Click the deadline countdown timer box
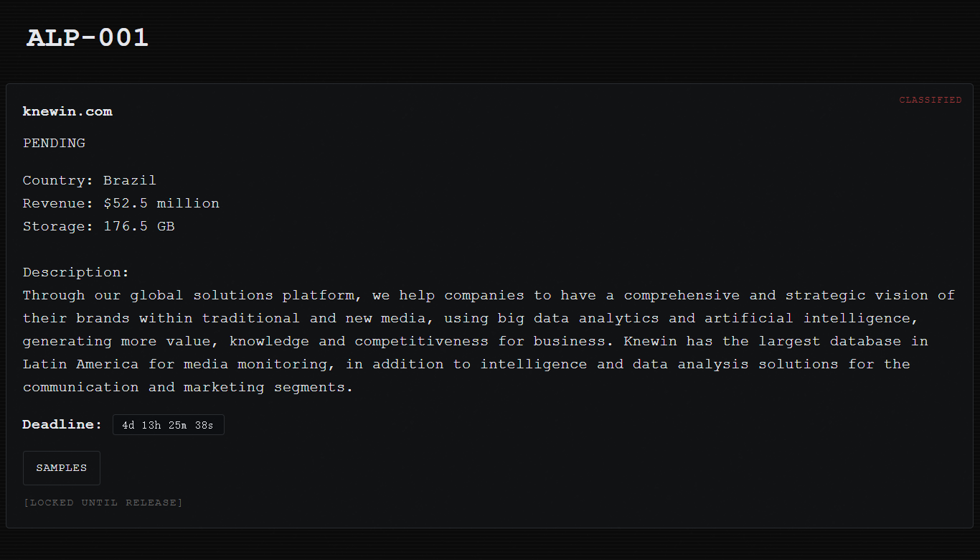 [168, 425]
